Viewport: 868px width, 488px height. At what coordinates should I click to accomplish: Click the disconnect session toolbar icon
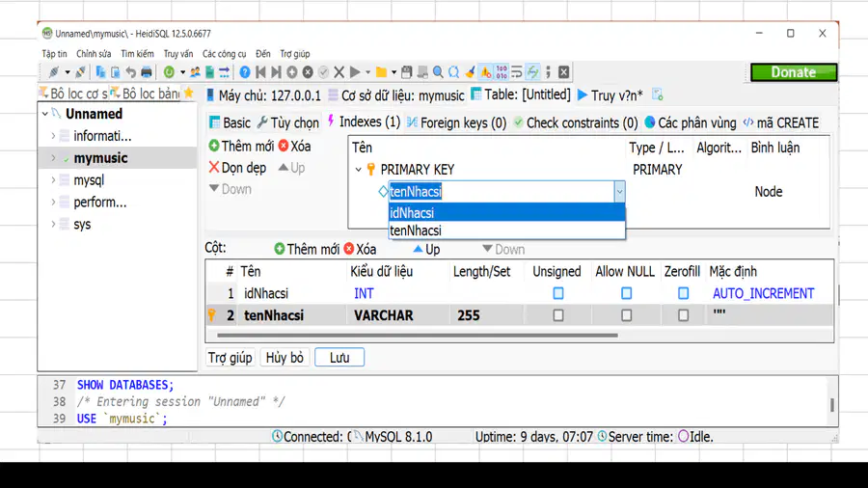pyautogui.click(x=81, y=72)
